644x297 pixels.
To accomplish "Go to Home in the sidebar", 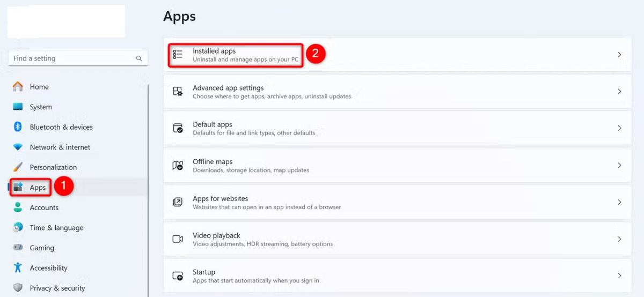I will (39, 87).
